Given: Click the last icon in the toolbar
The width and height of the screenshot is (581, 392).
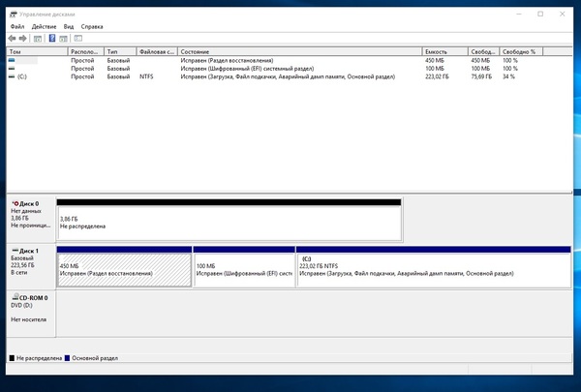Looking at the screenshot, I should point(79,38).
